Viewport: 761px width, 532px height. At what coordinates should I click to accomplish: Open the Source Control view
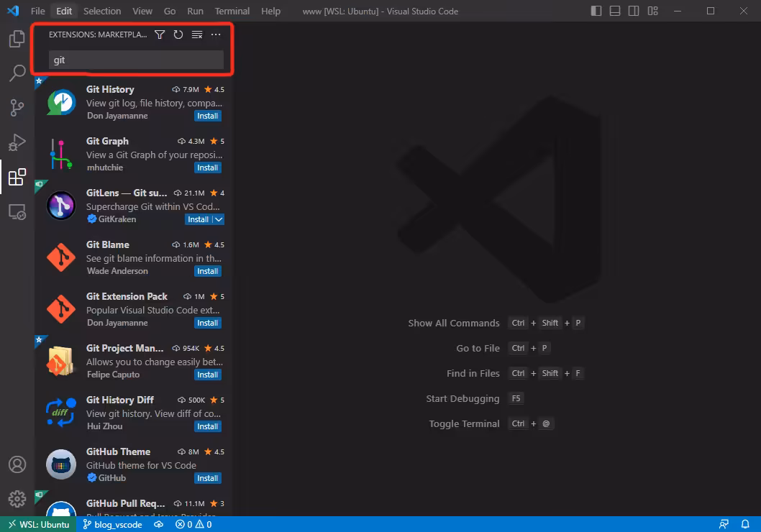[17, 108]
